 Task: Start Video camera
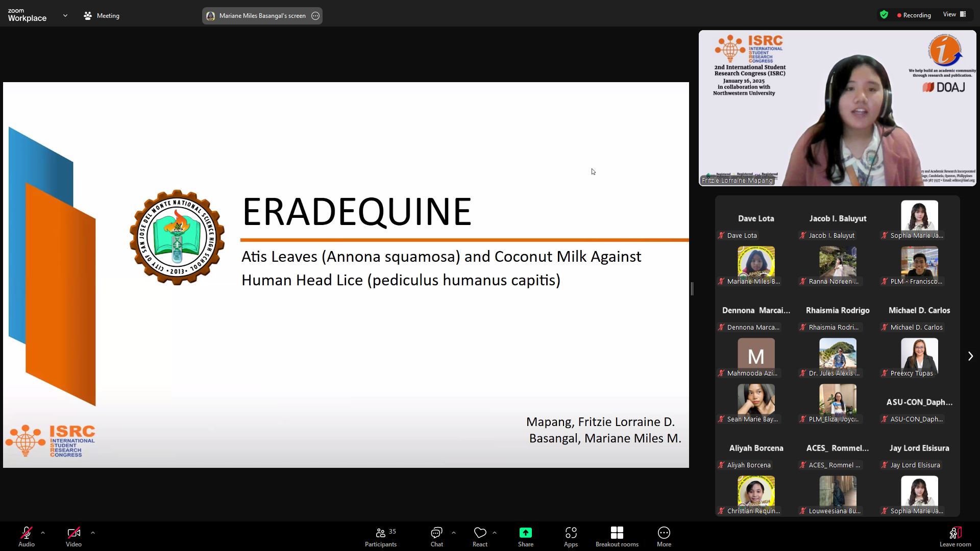(x=73, y=537)
